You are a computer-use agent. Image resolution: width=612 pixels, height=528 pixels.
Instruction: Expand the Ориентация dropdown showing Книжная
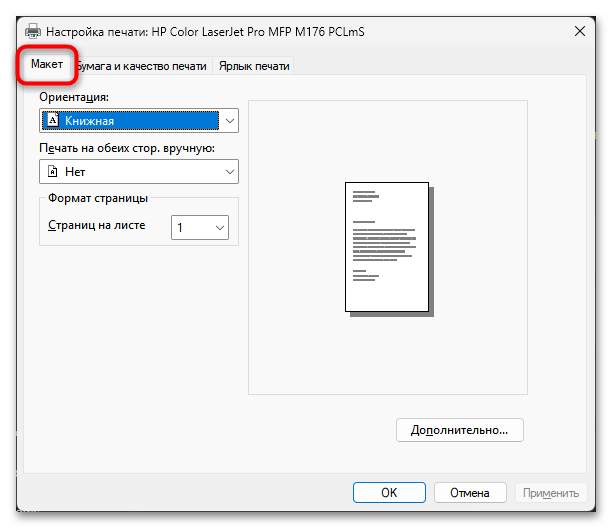click(x=139, y=121)
